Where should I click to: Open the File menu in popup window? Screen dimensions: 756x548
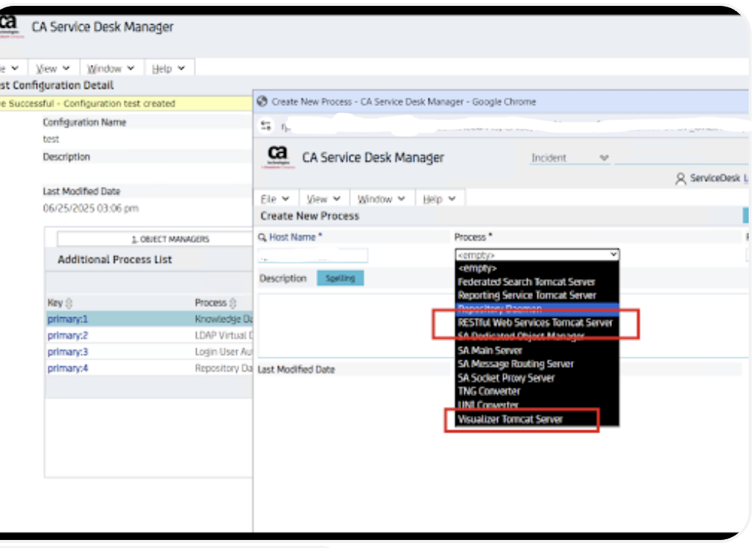(275, 199)
